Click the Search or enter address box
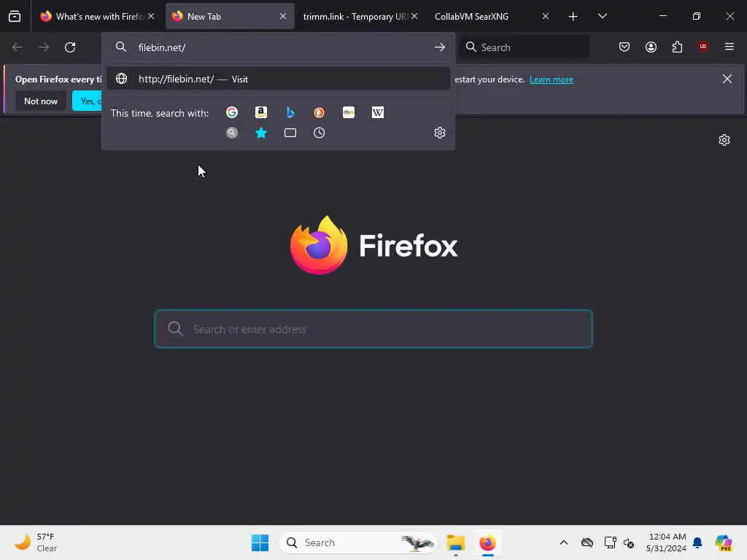This screenshot has width=747, height=560. click(x=373, y=329)
